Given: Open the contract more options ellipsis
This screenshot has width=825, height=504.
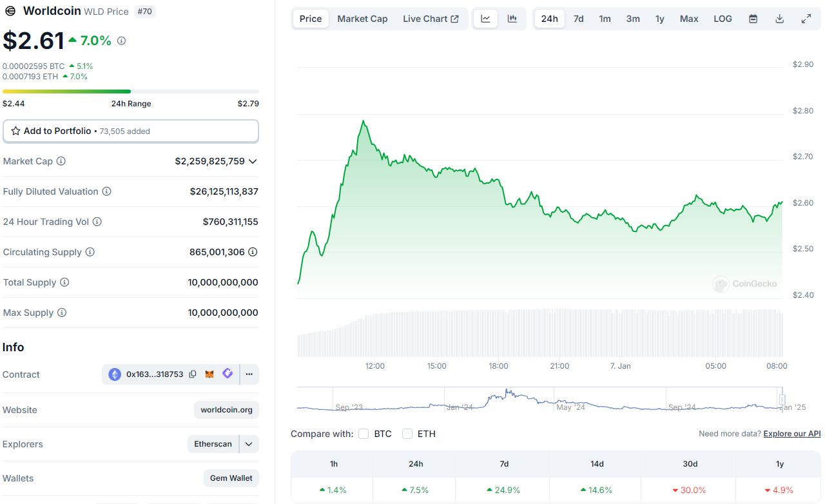Looking at the screenshot, I should tap(249, 374).
